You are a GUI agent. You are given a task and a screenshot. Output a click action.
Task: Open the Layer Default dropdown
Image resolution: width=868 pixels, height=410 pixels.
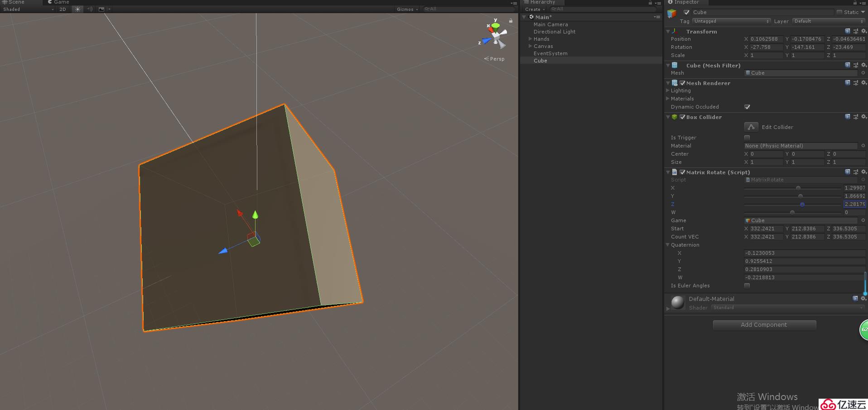(829, 21)
